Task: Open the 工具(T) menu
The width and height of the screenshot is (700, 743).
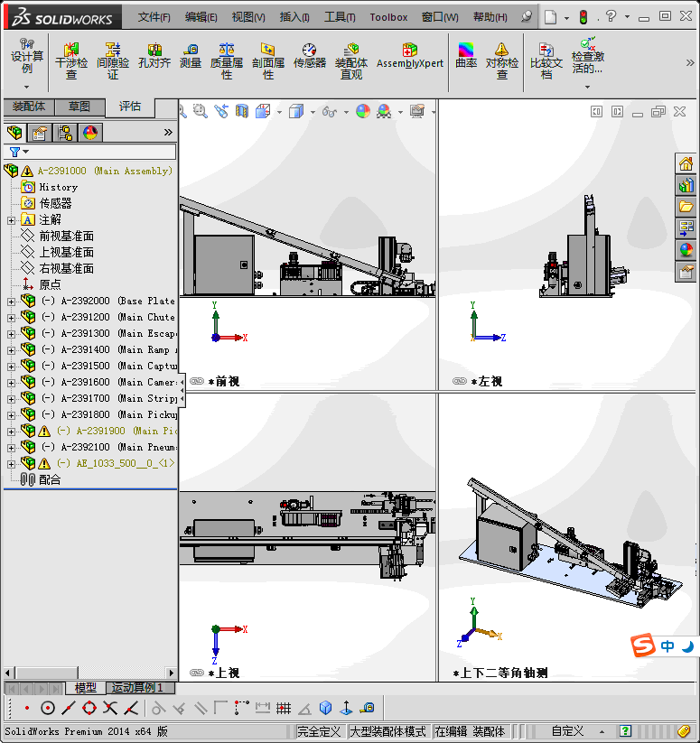Action: (340, 17)
